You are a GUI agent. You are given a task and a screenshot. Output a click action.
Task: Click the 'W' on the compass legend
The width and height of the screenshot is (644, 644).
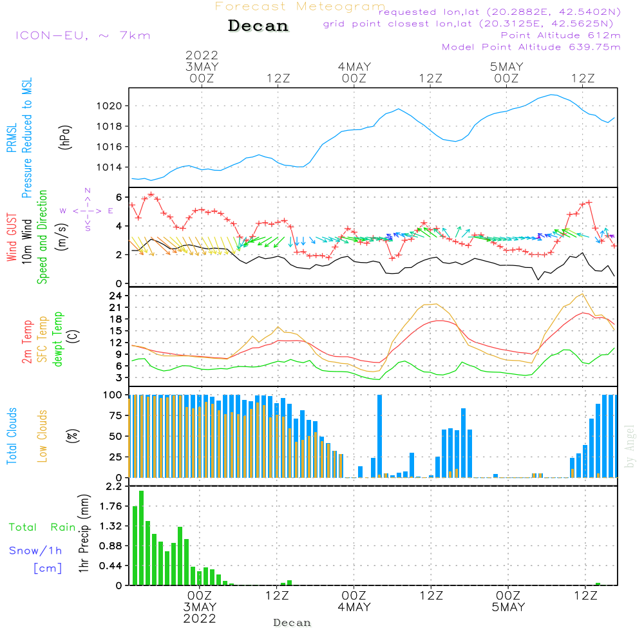(63, 211)
